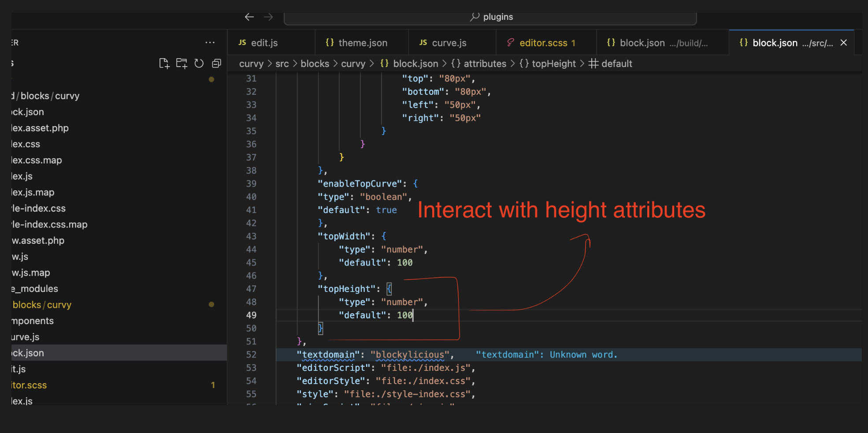Open the w.asset.php file
Image resolution: width=868 pixels, height=433 pixels.
tap(119, 240)
